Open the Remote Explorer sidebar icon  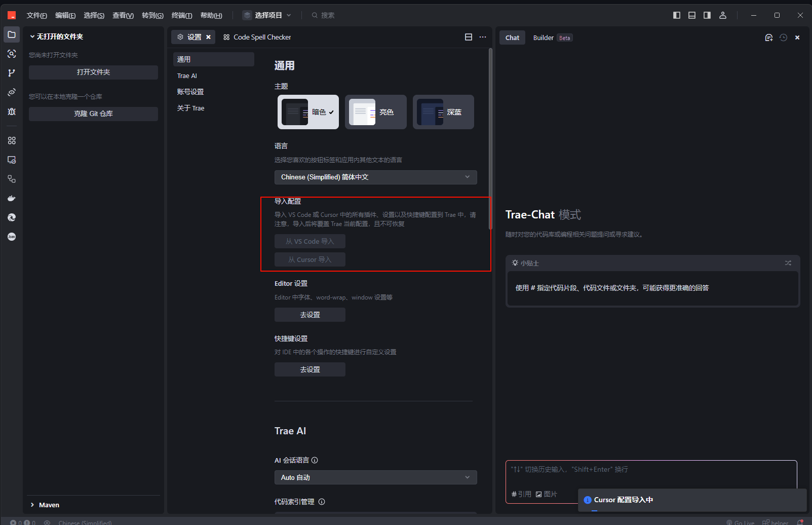tap(12, 160)
